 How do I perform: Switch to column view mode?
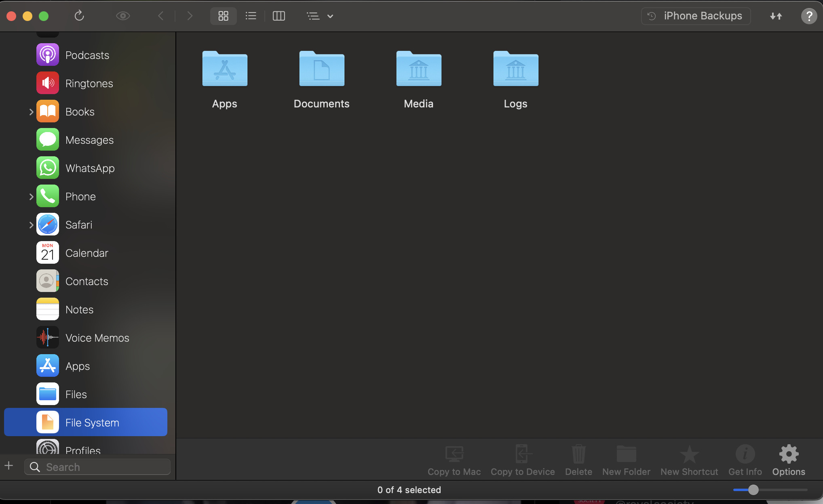click(279, 16)
